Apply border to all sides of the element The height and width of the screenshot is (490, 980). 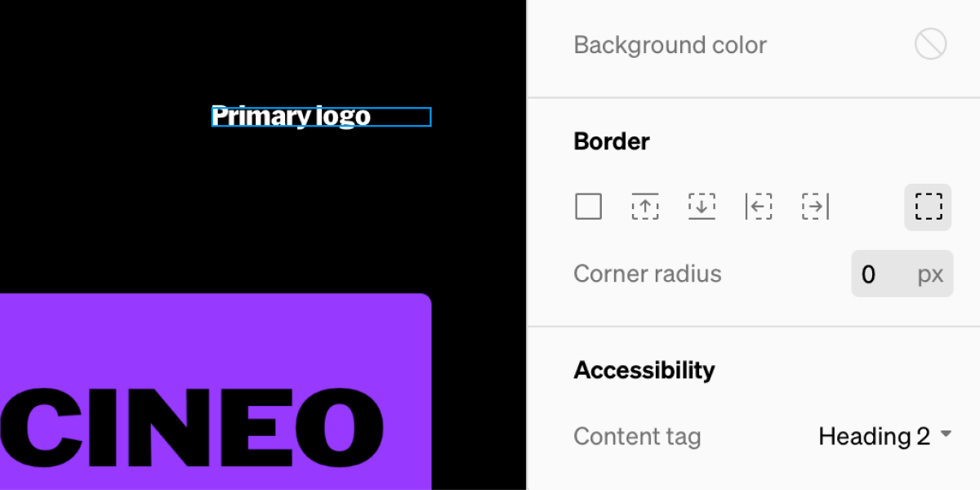coord(588,206)
